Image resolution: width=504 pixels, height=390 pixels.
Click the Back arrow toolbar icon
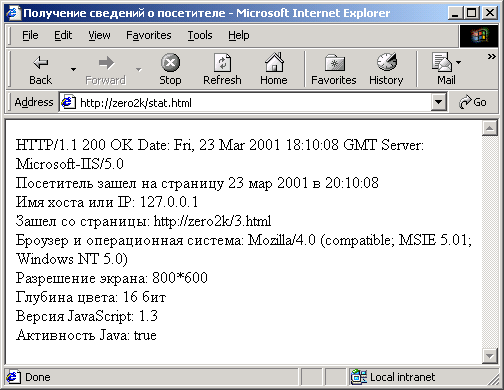click(41, 63)
